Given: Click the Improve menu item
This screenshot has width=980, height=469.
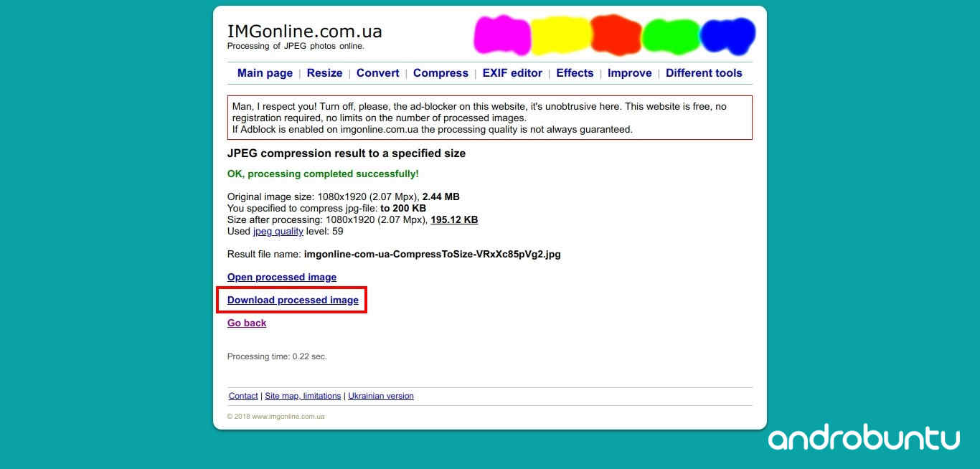Looking at the screenshot, I should pyautogui.click(x=629, y=73).
